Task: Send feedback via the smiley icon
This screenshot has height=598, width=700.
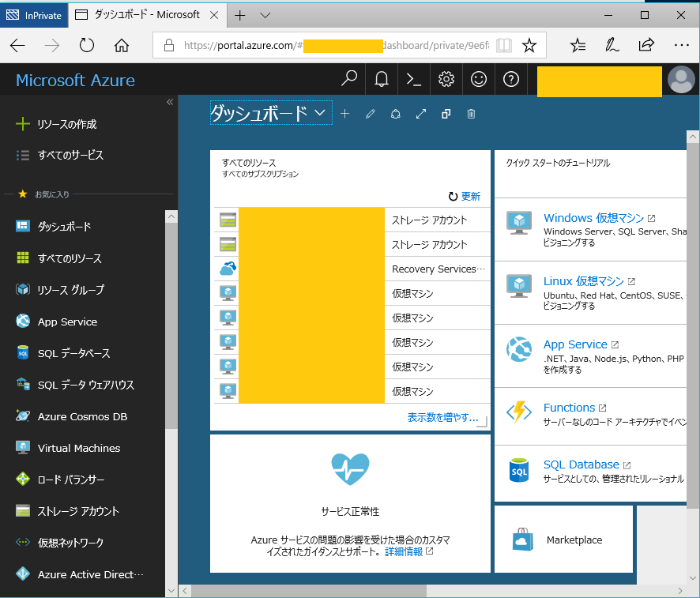Action: pyautogui.click(x=479, y=79)
